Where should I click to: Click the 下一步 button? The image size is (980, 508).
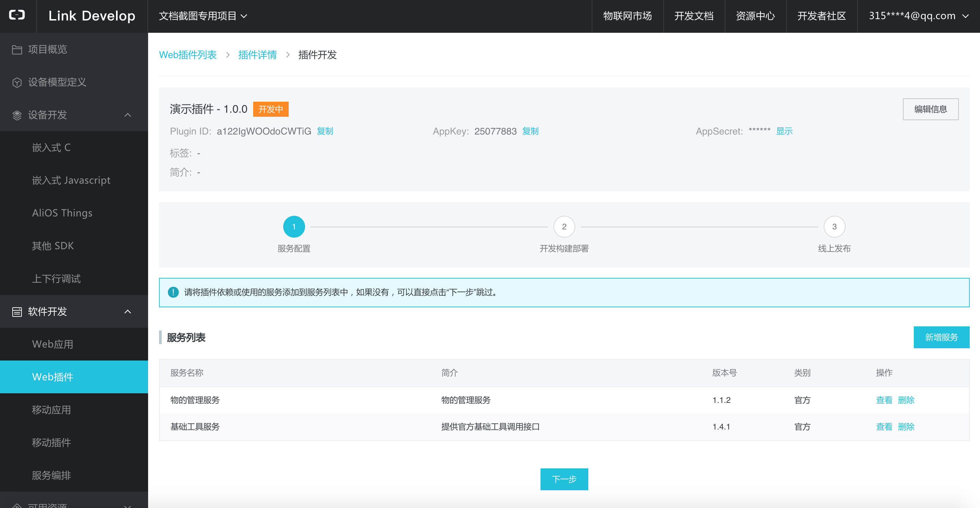(x=564, y=479)
